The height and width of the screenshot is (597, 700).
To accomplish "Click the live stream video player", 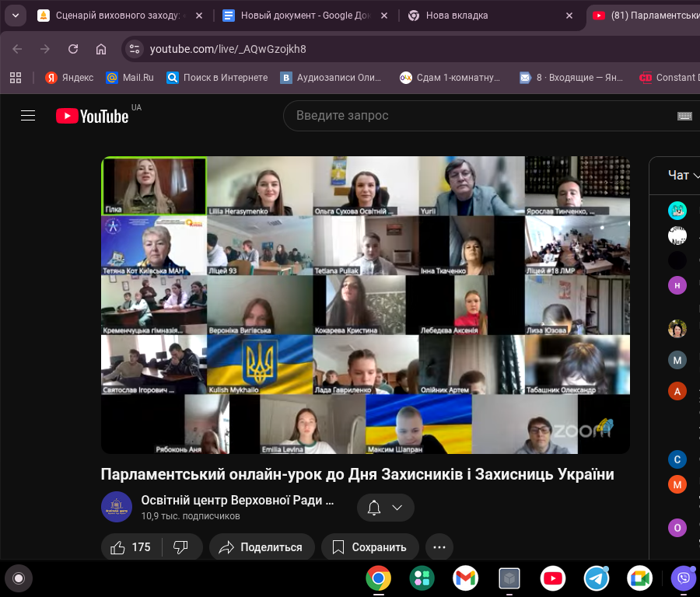I will pos(366,305).
